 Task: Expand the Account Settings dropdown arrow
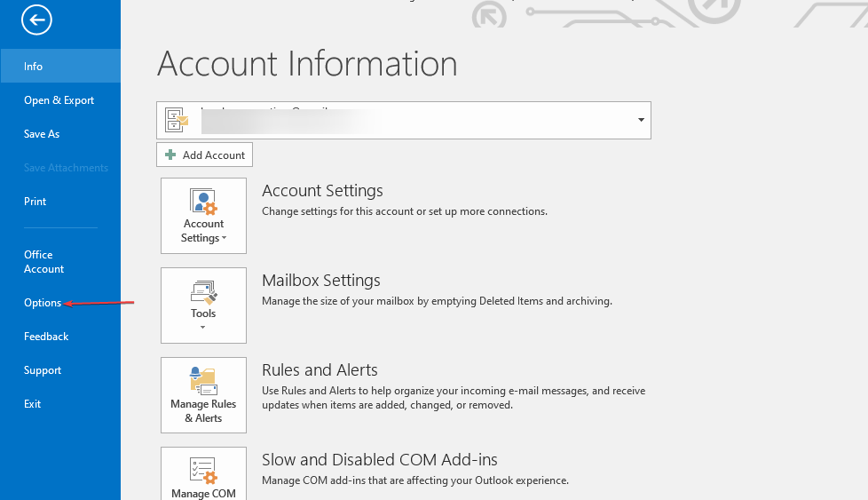(x=224, y=239)
